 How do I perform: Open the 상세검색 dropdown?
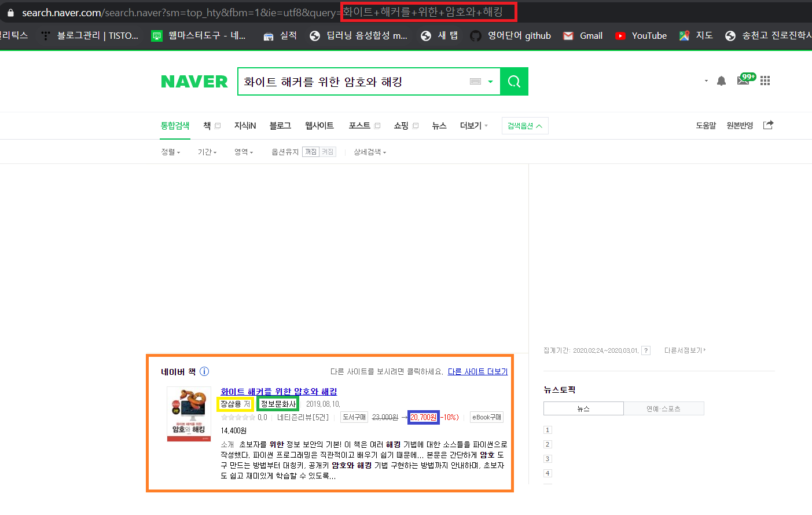pyautogui.click(x=370, y=152)
